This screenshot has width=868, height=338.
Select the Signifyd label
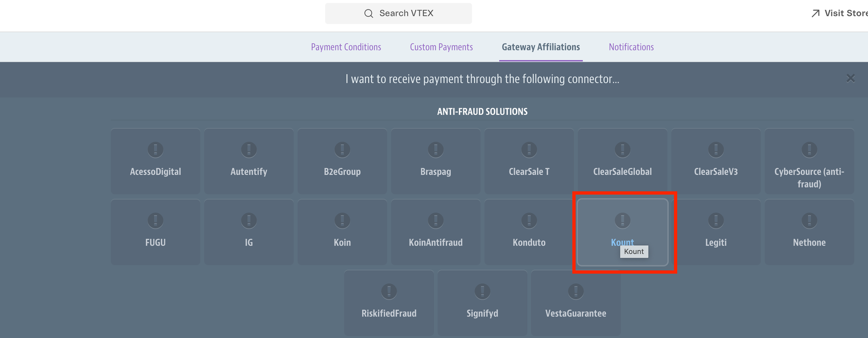tap(482, 314)
